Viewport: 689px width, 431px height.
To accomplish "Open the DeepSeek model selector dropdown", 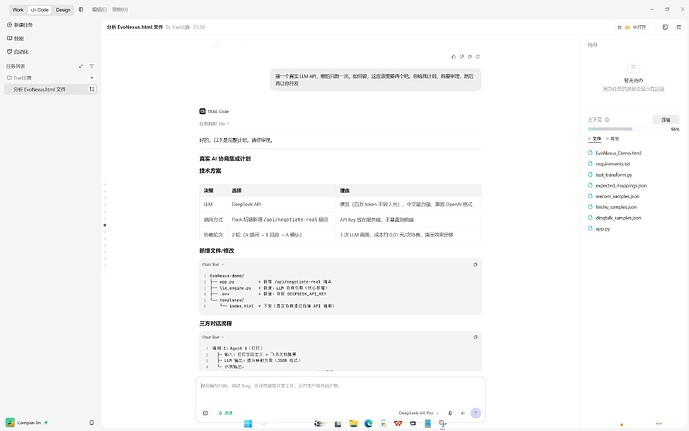I will point(418,413).
